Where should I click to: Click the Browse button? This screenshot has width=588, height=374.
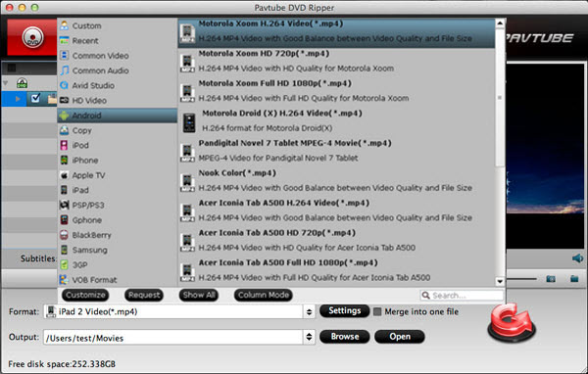click(345, 337)
